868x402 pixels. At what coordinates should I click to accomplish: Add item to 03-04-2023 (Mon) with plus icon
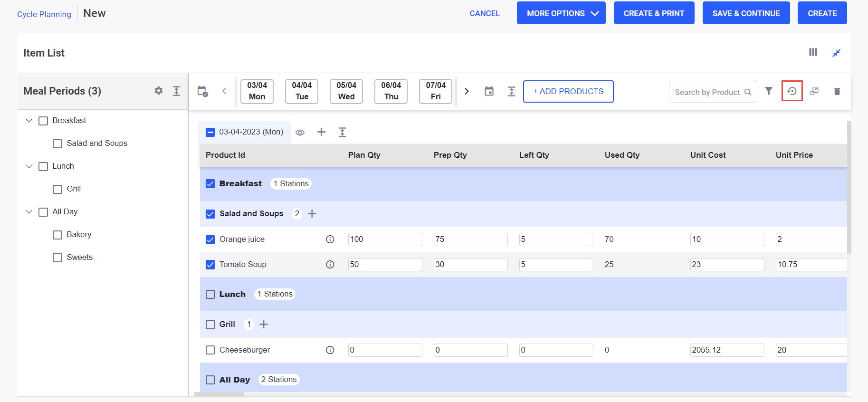click(321, 132)
